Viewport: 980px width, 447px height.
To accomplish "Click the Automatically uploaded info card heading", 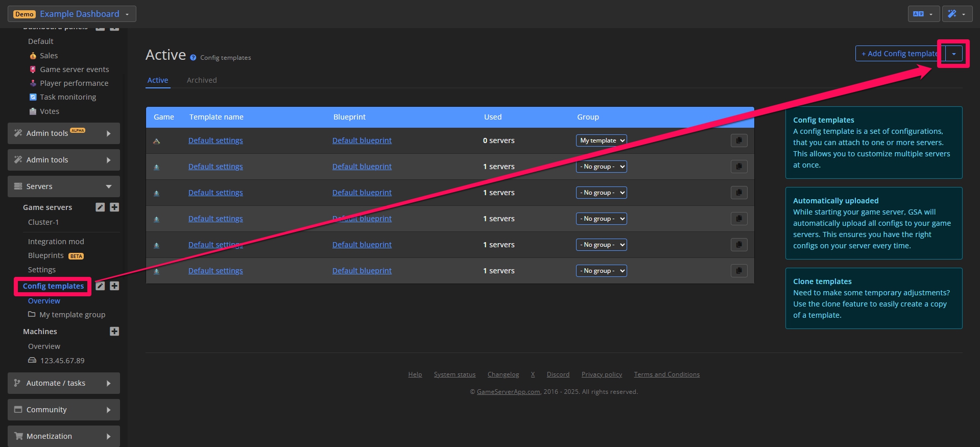I will click(835, 201).
